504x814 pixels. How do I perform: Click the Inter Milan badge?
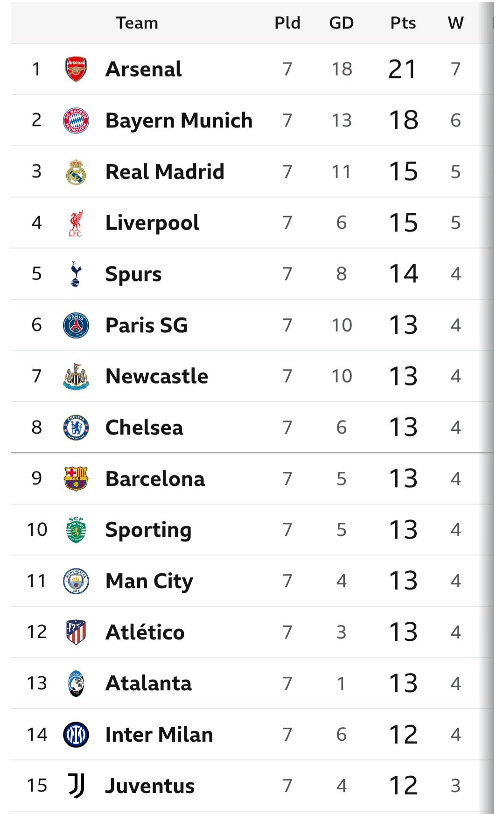[x=76, y=735]
